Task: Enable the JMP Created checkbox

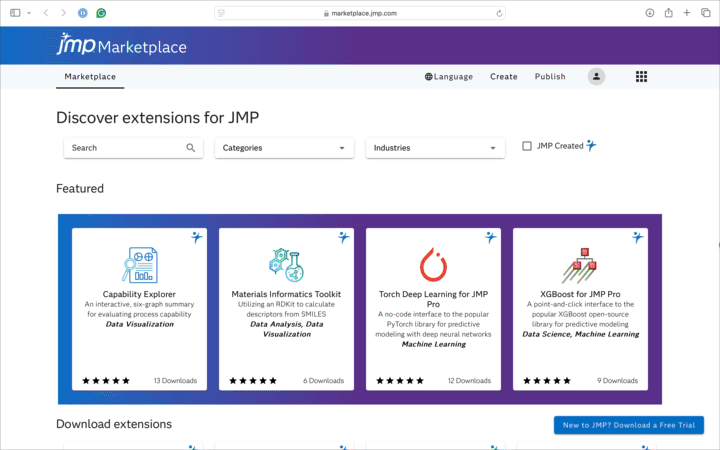Action: (x=527, y=146)
